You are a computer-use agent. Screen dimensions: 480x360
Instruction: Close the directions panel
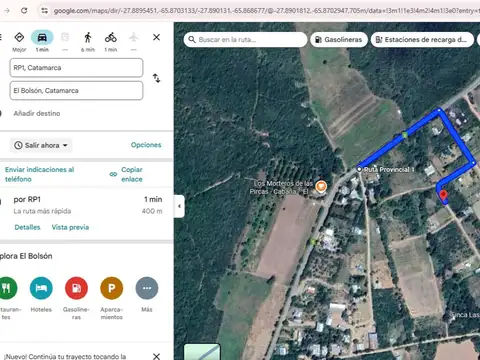click(156, 37)
